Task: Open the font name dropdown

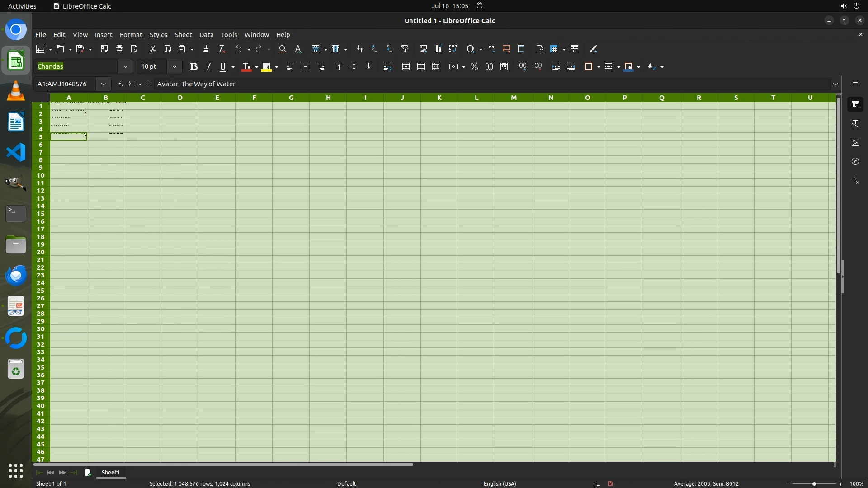Action: [125, 66]
